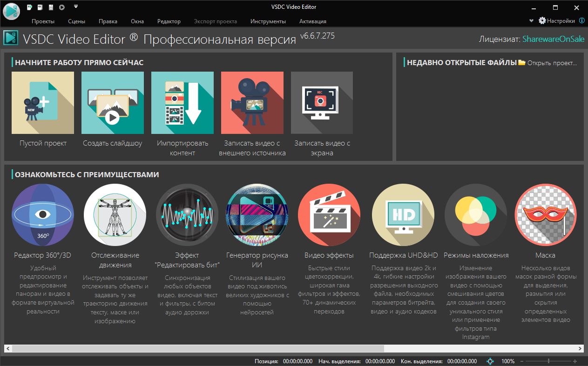Click the Кон. выделения time value
The image size is (588, 366).
[462, 361]
